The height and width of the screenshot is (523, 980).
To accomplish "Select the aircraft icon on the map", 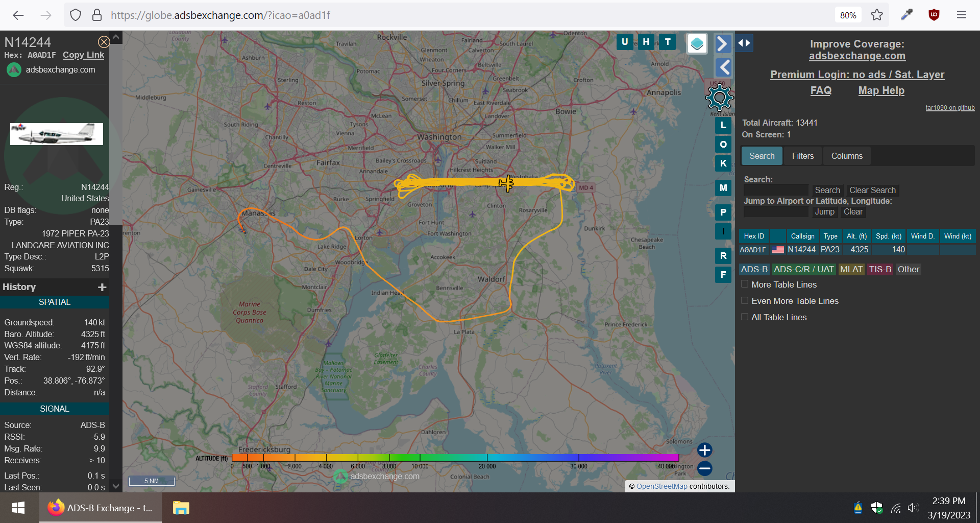I will (x=506, y=183).
